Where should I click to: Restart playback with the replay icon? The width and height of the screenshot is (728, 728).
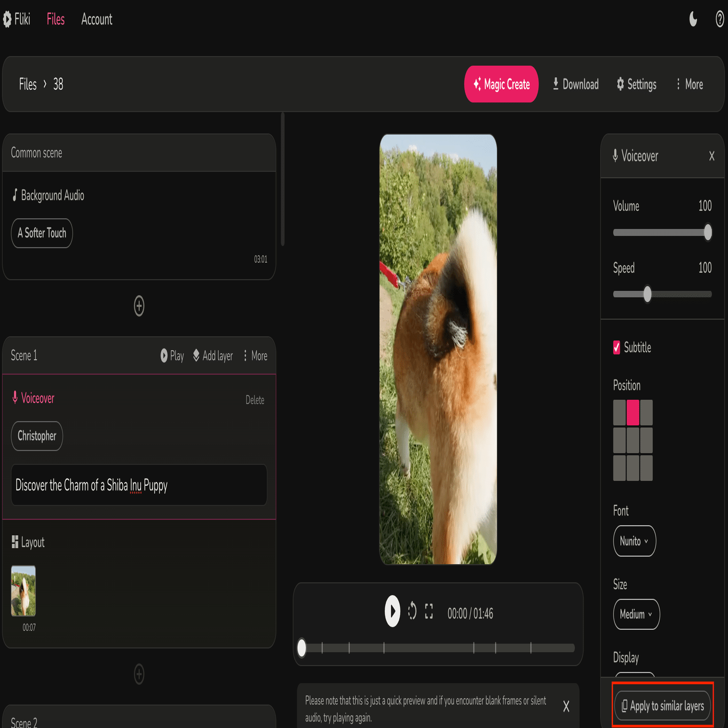[x=412, y=611]
